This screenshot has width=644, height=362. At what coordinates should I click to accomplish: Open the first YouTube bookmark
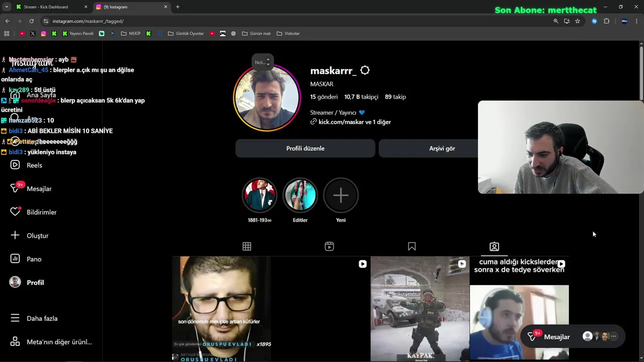pos(22,34)
